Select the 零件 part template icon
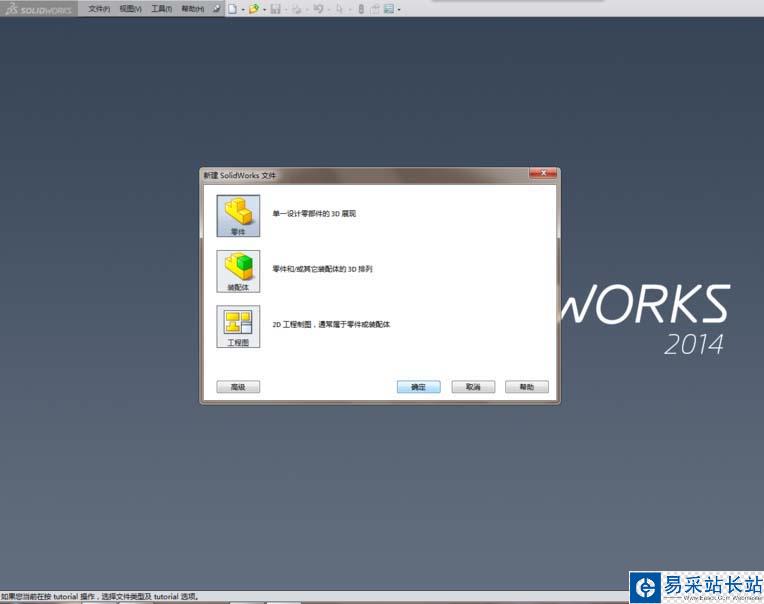This screenshot has height=604, width=764. point(238,216)
